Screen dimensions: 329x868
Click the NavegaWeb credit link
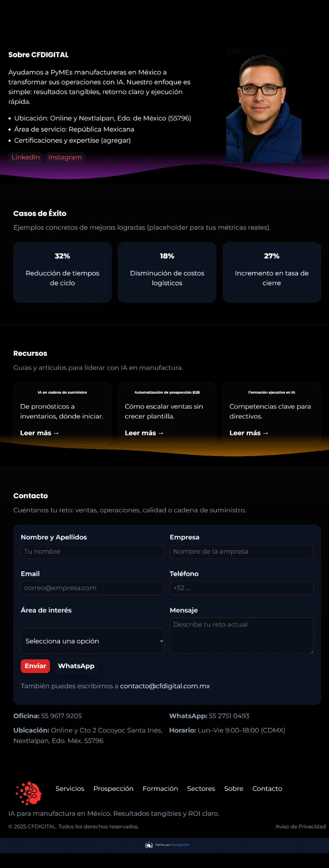click(180, 845)
